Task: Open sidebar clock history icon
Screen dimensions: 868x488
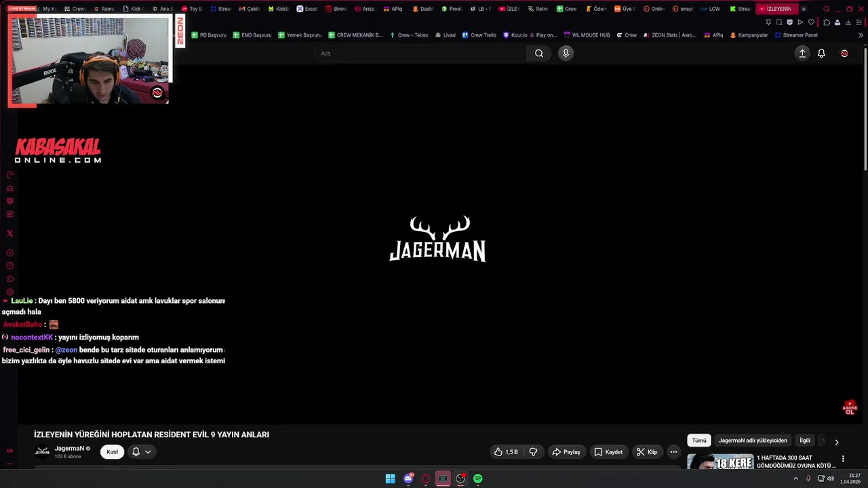Action: pos(9,266)
